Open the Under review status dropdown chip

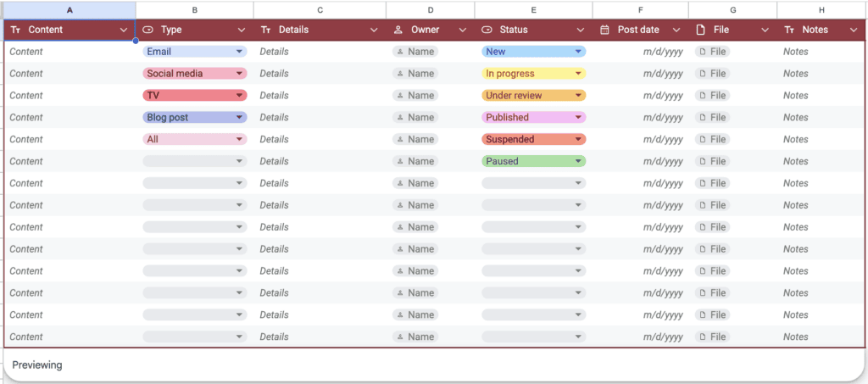coord(534,95)
